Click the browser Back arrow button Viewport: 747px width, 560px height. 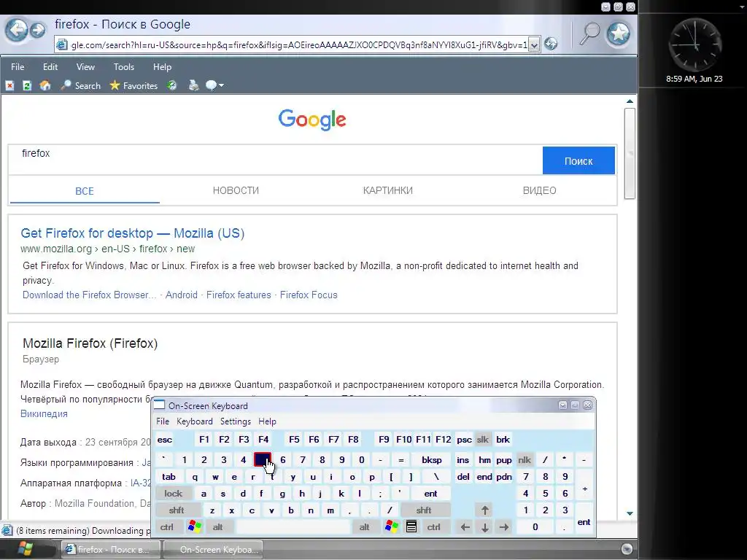[17, 30]
